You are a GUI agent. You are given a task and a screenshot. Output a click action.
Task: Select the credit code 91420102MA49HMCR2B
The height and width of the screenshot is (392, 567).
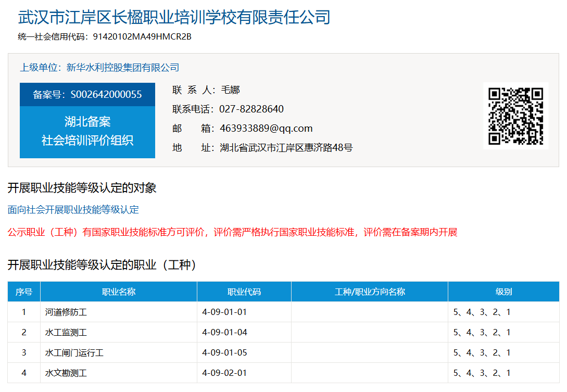pyautogui.click(x=142, y=36)
